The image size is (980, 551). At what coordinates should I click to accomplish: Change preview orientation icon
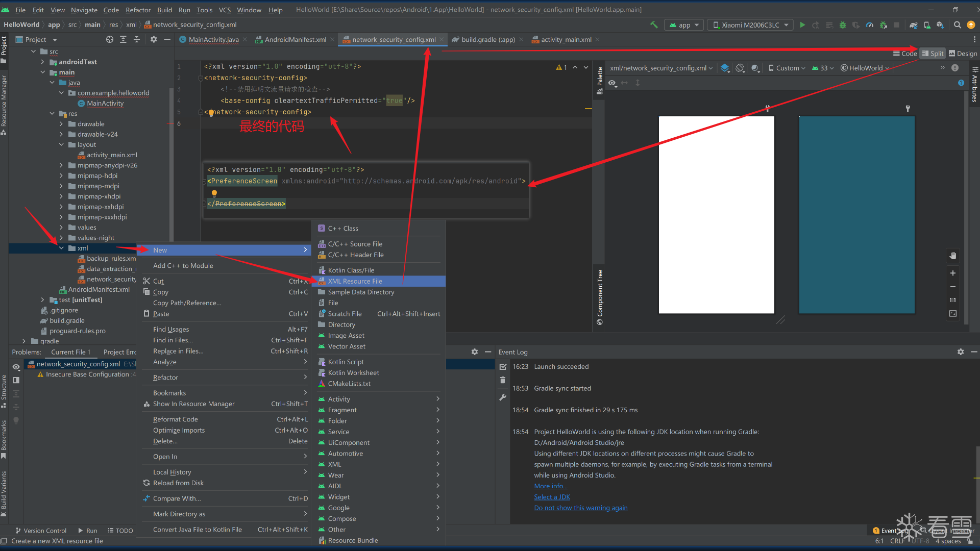pos(740,68)
